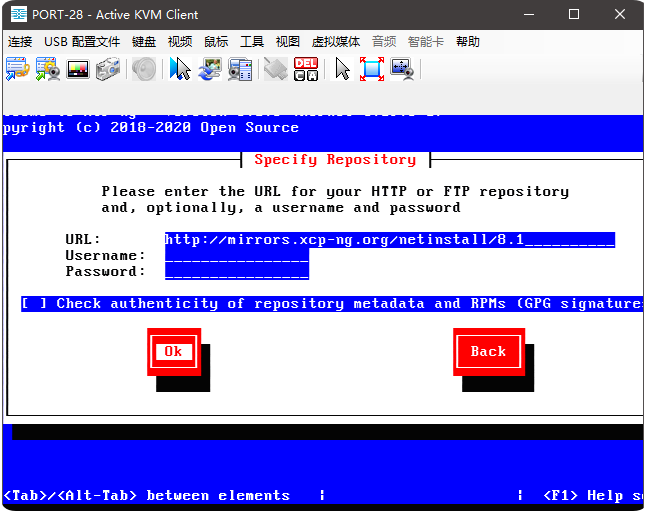The width and height of the screenshot is (649, 511).
Task: Switch to full screen with red-arrows icon
Action: tap(372, 69)
